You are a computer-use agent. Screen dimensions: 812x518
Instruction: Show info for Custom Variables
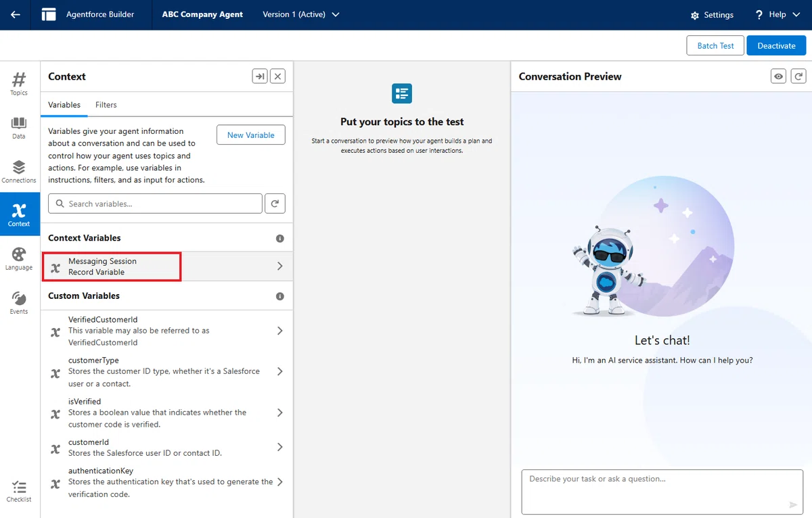click(x=280, y=296)
